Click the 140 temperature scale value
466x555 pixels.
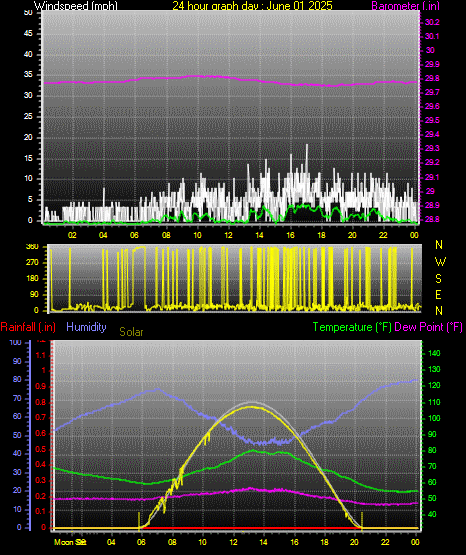coord(434,353)
